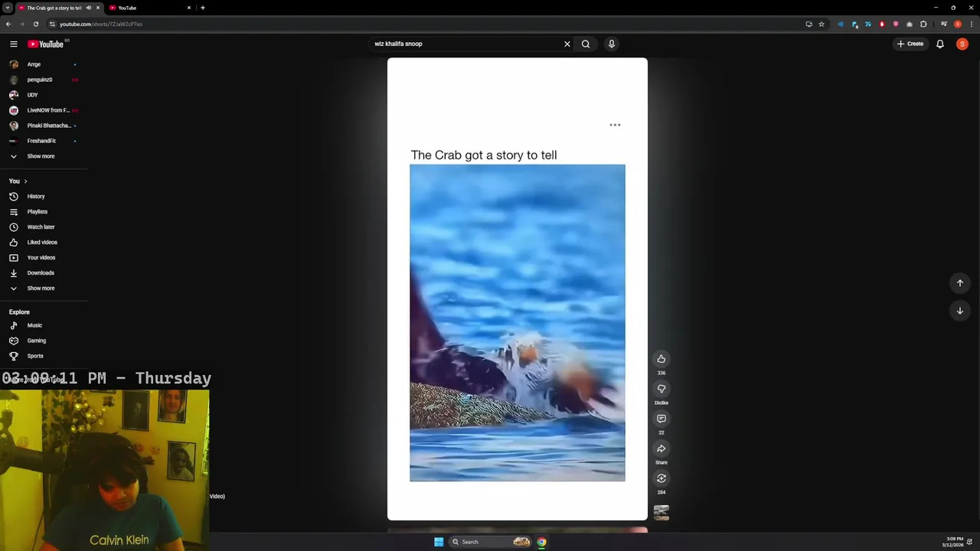The width and height of the screenshot is (980, 551).
Task: Open Chrome three-dot menu
Action: click(972, 24)
